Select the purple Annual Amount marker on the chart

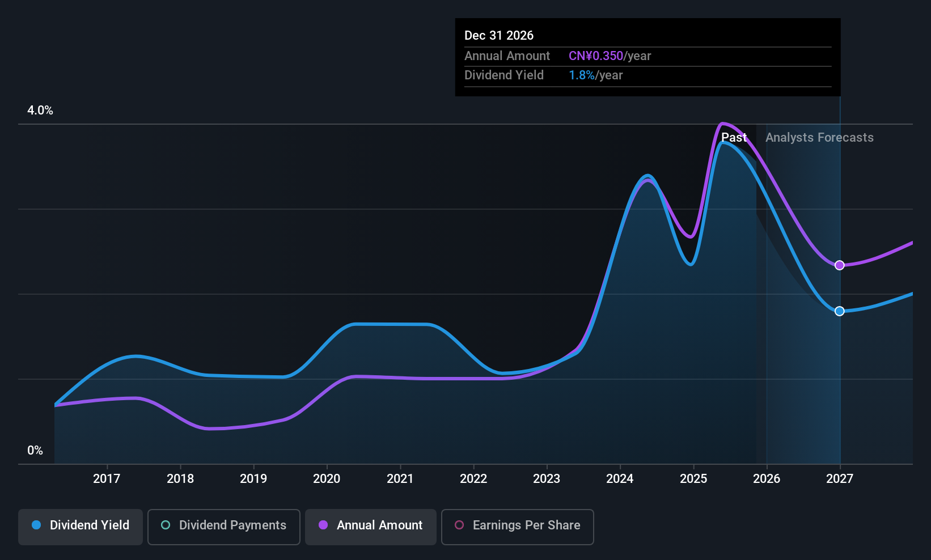pyautogui.click(x=840, y=265)
